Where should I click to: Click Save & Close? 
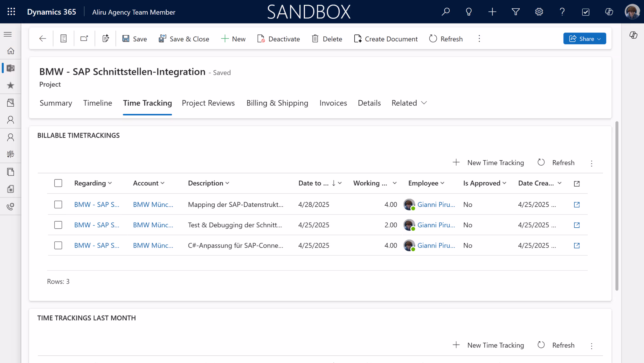click(x=184, y=39)
